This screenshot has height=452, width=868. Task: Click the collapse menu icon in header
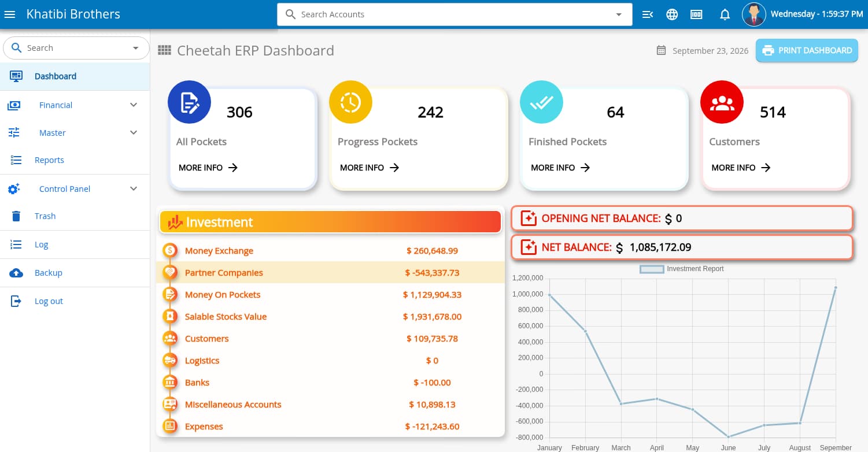click(x=648, y=14)
